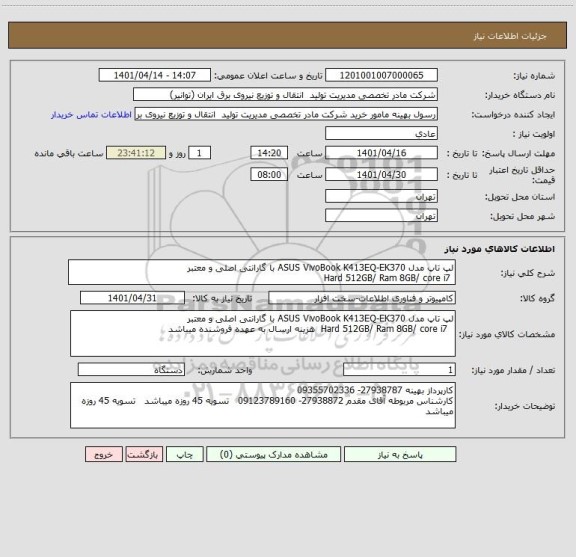This screenshot has width=576, height=557.
Task: Click the شماره نیاز label
Action: pyautogui.click(x=534, y=76)
